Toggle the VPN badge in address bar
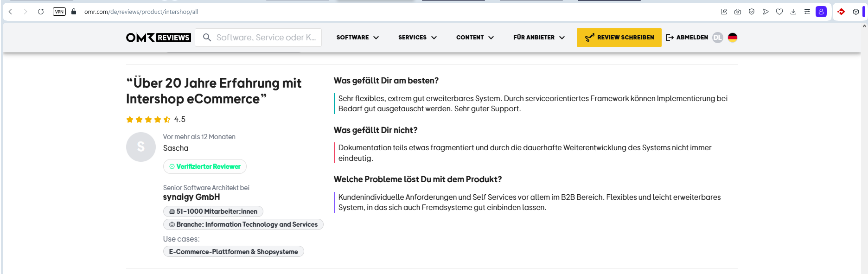 (59, 12)
